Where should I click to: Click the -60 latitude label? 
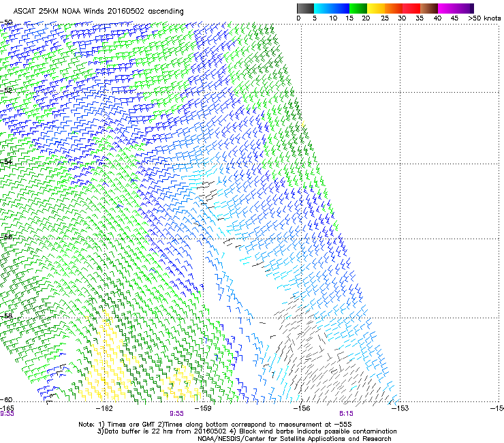pyautogui.click(x=6, y=399)
